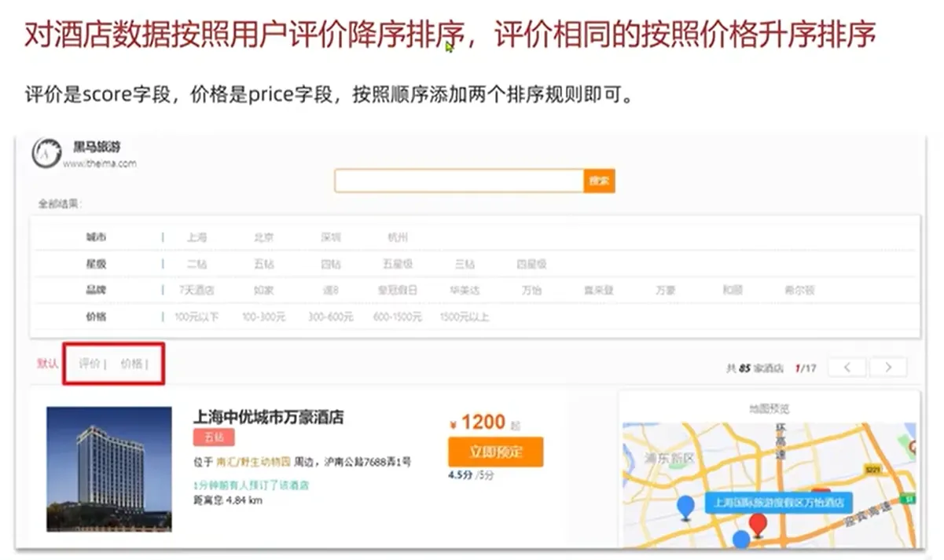Filter price range 100-300元
944x560 pixels.
coord(263,317)
